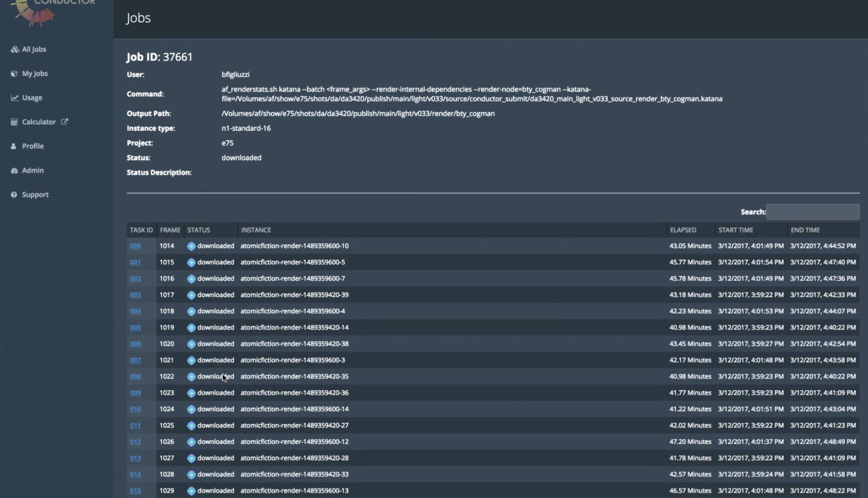Click the Usage chart icon
This screenshot has height=498, width=868.
coord(14,98)
